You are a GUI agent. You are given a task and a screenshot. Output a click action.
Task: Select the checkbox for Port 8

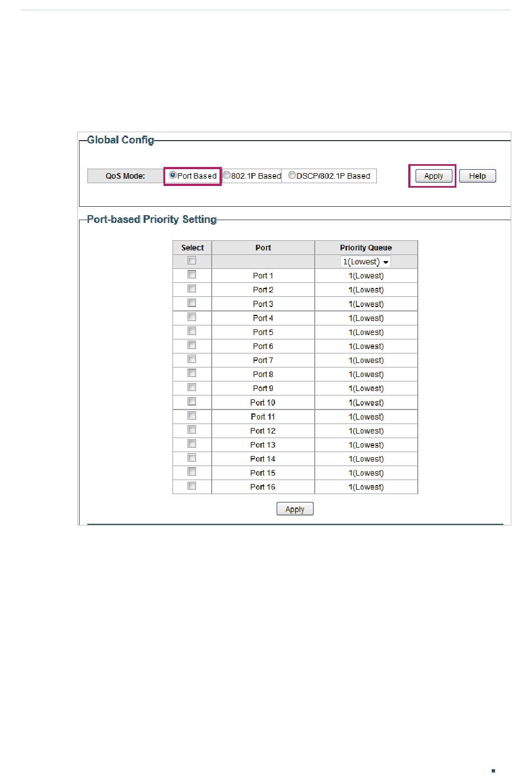click(192, 373)
